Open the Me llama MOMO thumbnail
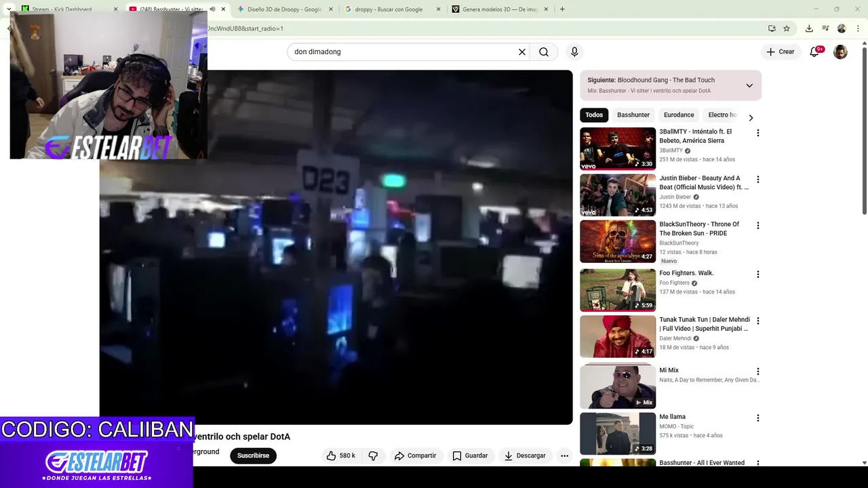 (x=618, y=434)
